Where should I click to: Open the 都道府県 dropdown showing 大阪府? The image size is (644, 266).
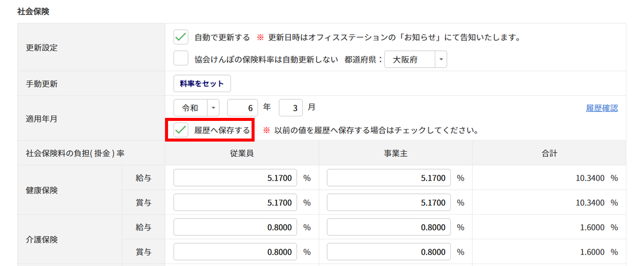point(416,59)
